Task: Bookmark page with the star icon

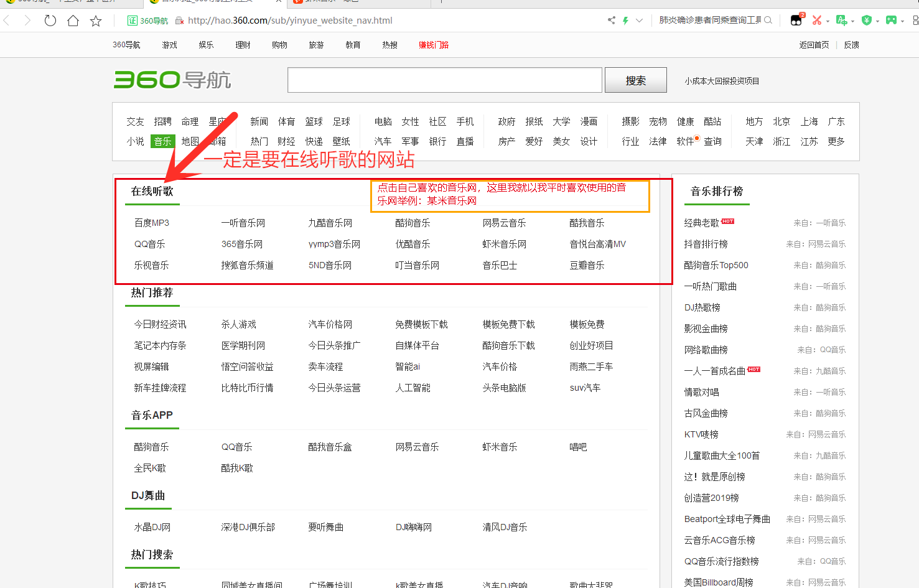Action: point(96,21)
